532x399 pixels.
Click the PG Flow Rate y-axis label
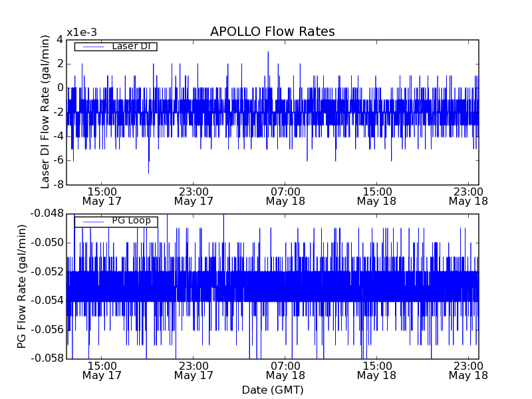click(x=22, y=286)
